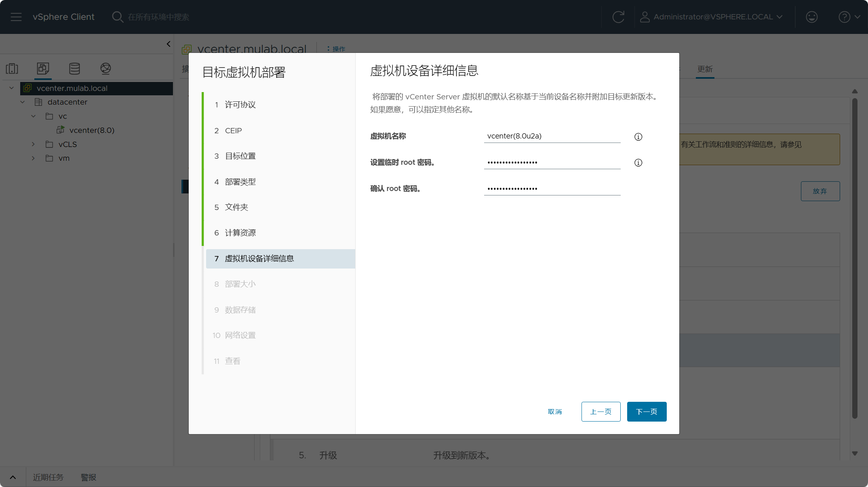Open the feedback smiley icon
The image size is (868, 487).
811,17
